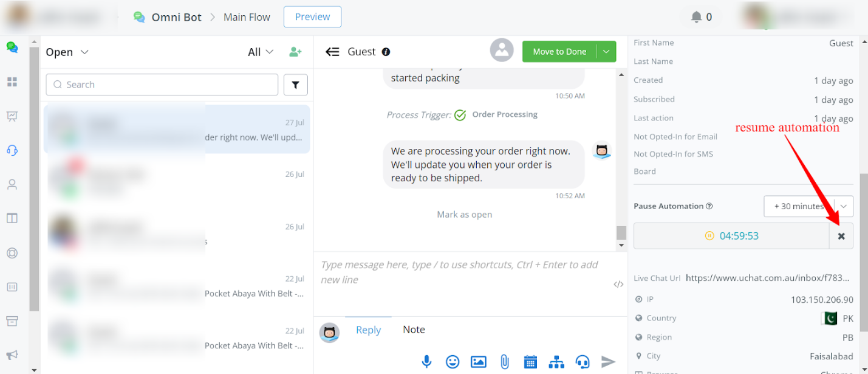
Task: Click the flow sitemap icon
Action: (x=556, y=362)
